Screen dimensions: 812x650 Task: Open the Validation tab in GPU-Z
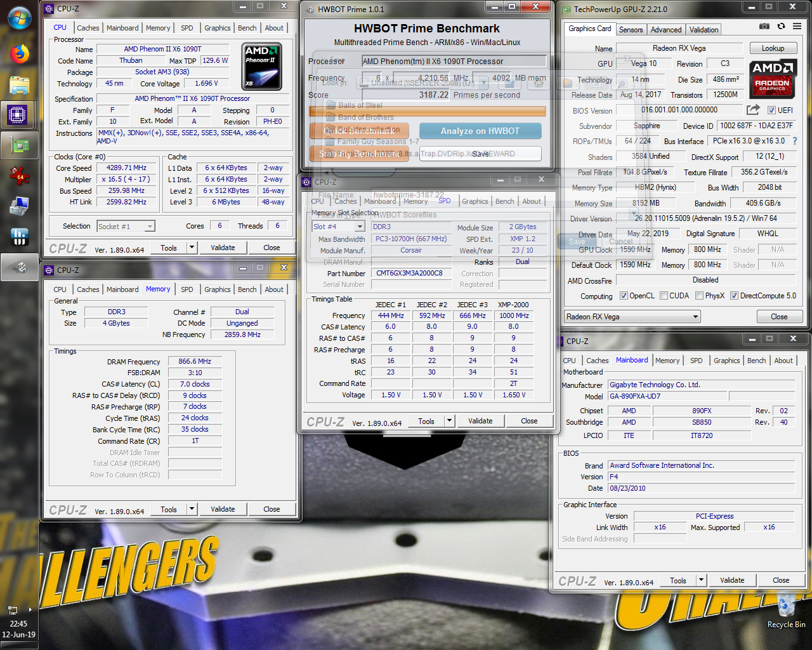[x=704, y=30]
